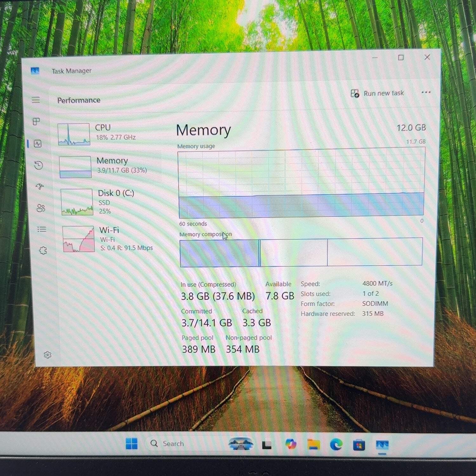Open the Services page puzzle icon
The height and width of the screenshot is (476, 476).
click(x=43, y=251)
